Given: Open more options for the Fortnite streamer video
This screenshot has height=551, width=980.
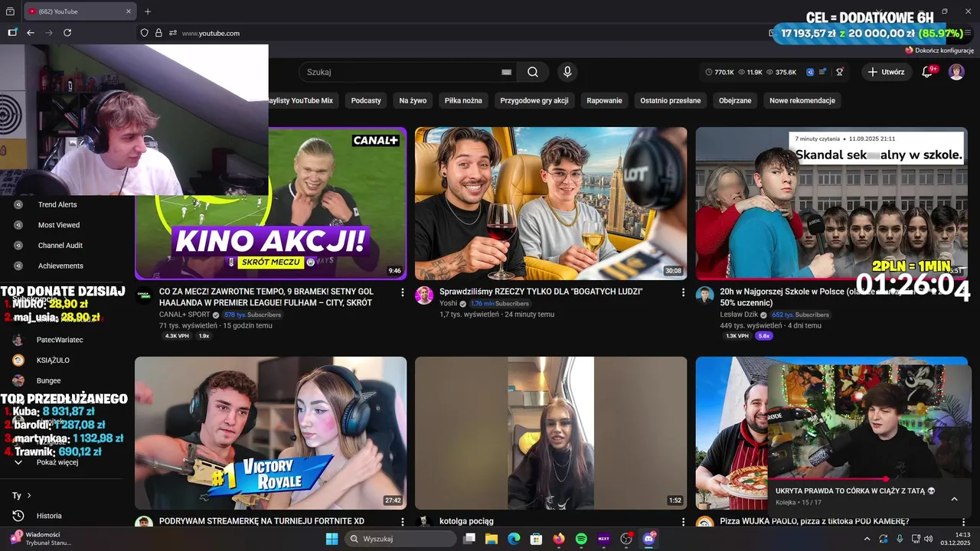Looking at the screenshot, I should coord(403,521).
